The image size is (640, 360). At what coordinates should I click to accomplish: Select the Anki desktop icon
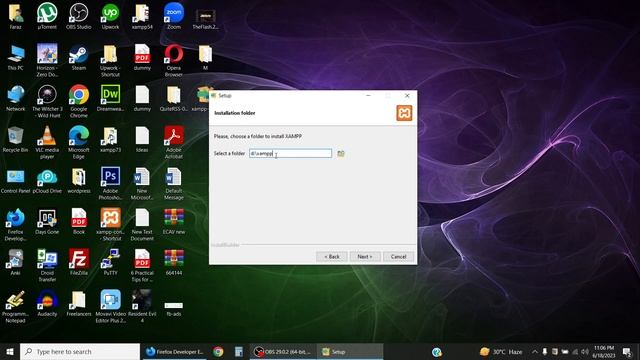(16, 262)
